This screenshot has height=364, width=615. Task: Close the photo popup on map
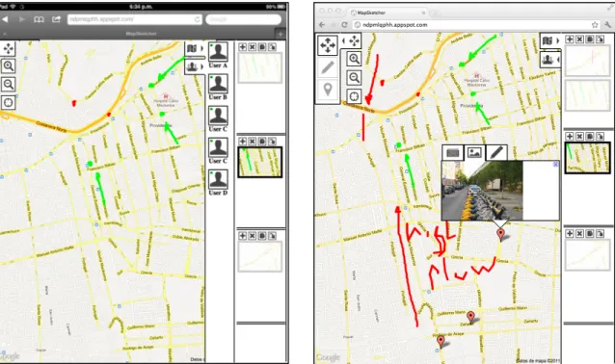coord(555,165)
